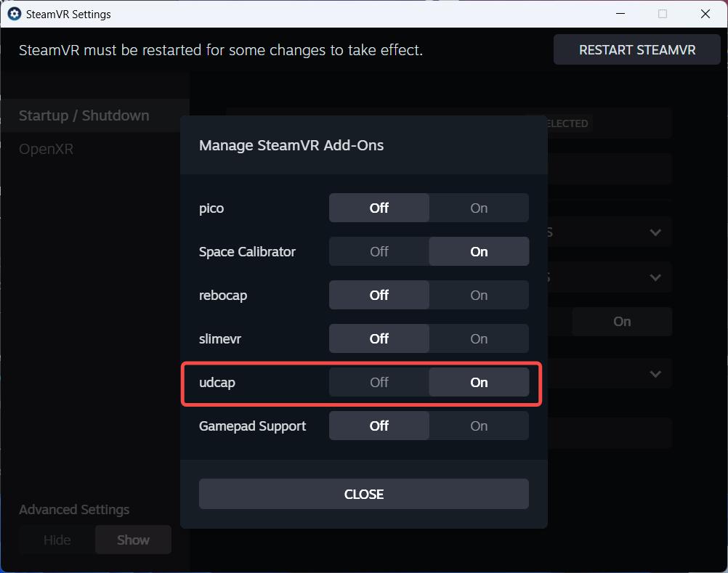Hide Advanced Settings

(57, 540)
